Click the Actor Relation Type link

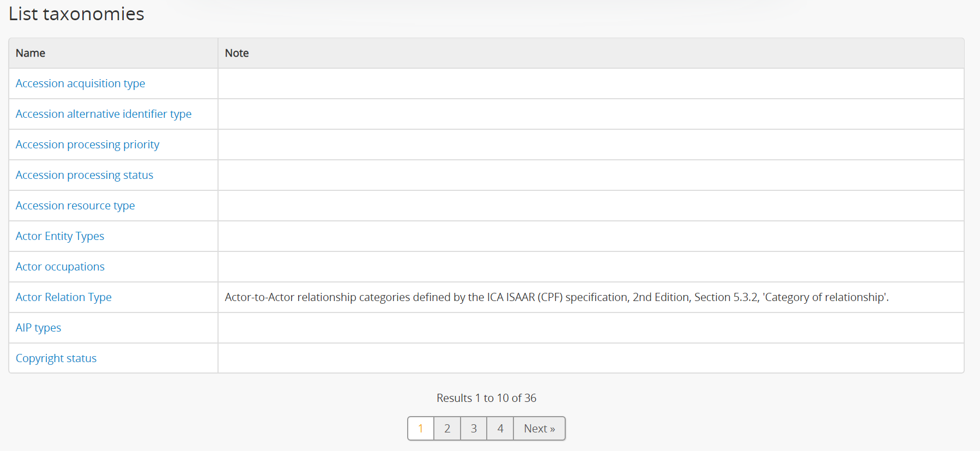(x=64, y=297)
